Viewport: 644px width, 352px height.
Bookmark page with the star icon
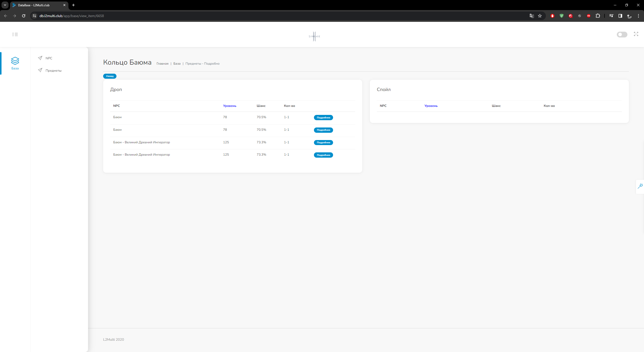tap(540, 16)
